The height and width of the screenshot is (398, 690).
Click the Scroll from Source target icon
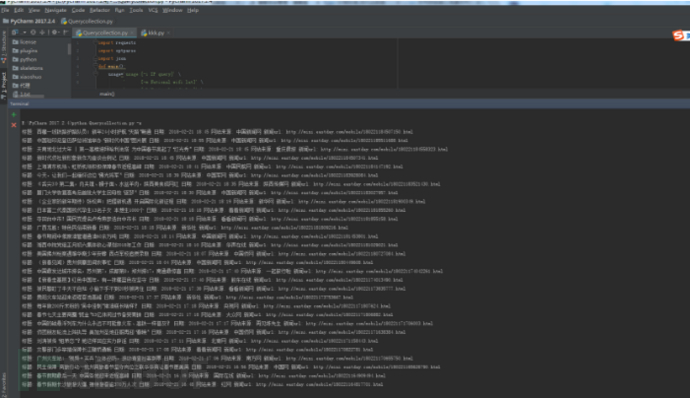(x=33, y=32)
